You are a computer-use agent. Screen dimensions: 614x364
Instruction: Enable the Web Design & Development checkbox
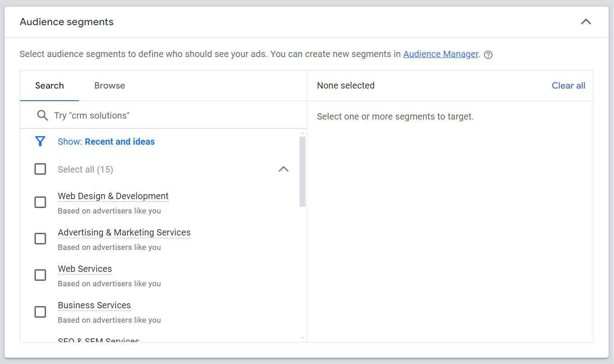[x=40, y=202]
